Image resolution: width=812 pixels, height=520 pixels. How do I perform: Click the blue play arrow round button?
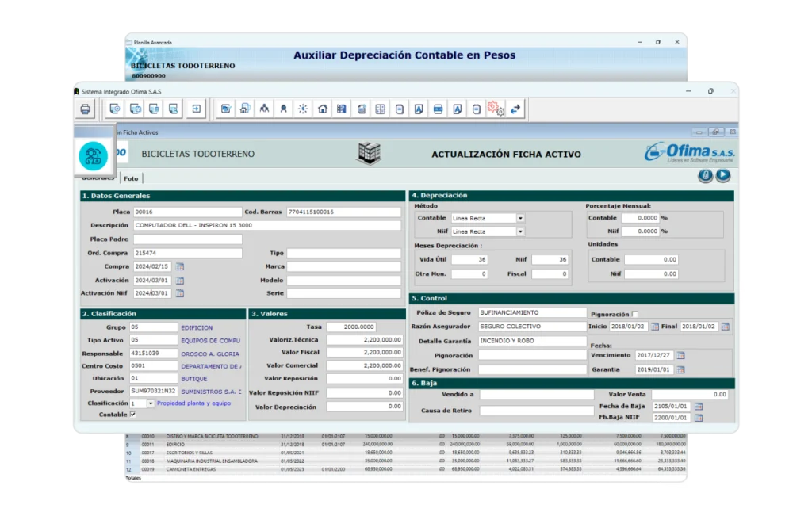click(723, 176)
